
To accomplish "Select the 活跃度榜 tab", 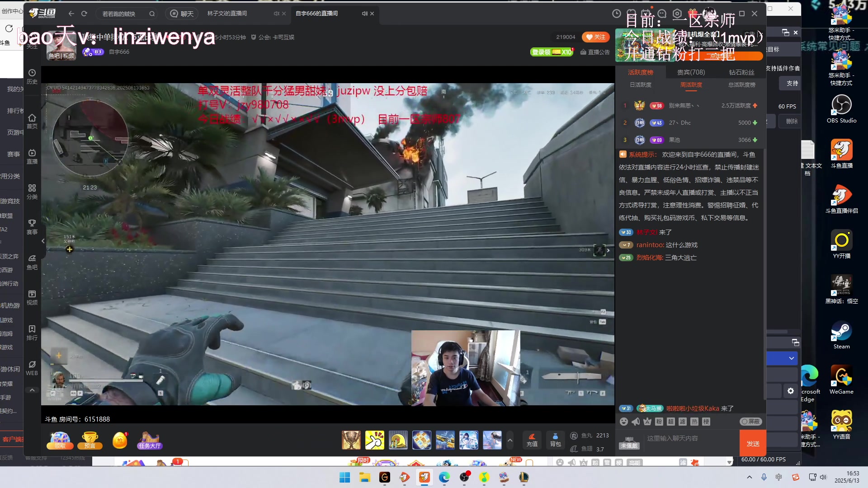I will click(640, 72).
